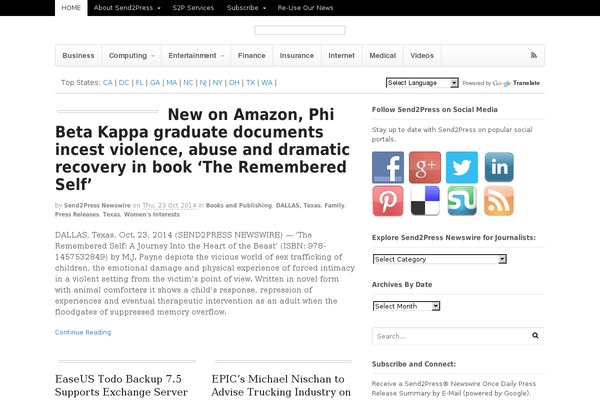The width and height of the screenshot is (600, 400).
Task: Click the search magnifier icon
Action: [535, 336]
